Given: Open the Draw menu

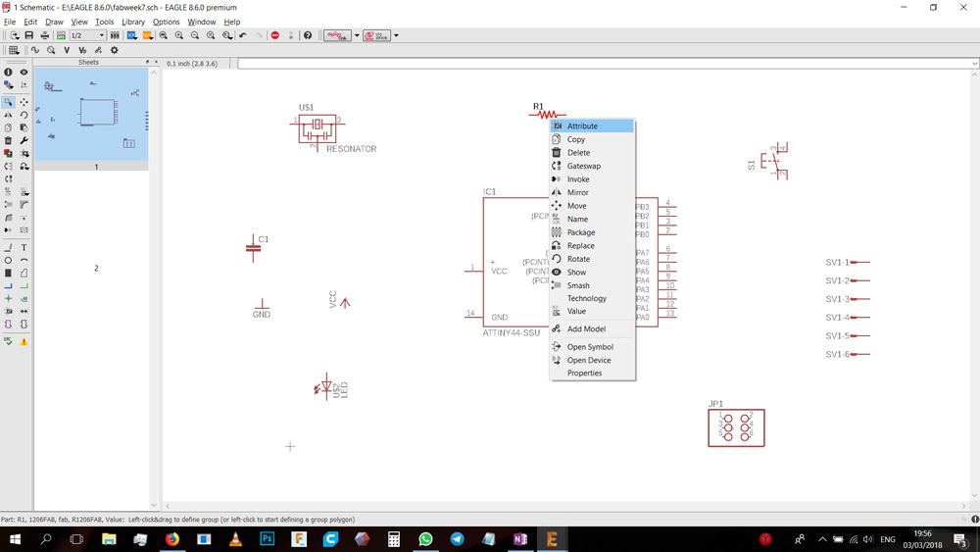Looking at the screenshot, I should [54, 22].
